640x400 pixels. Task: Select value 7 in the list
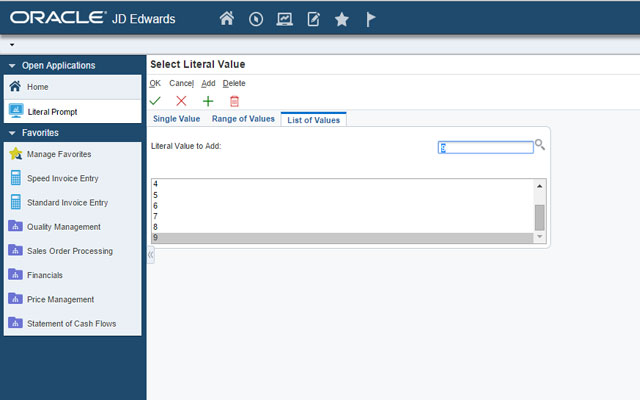(342, 216)
